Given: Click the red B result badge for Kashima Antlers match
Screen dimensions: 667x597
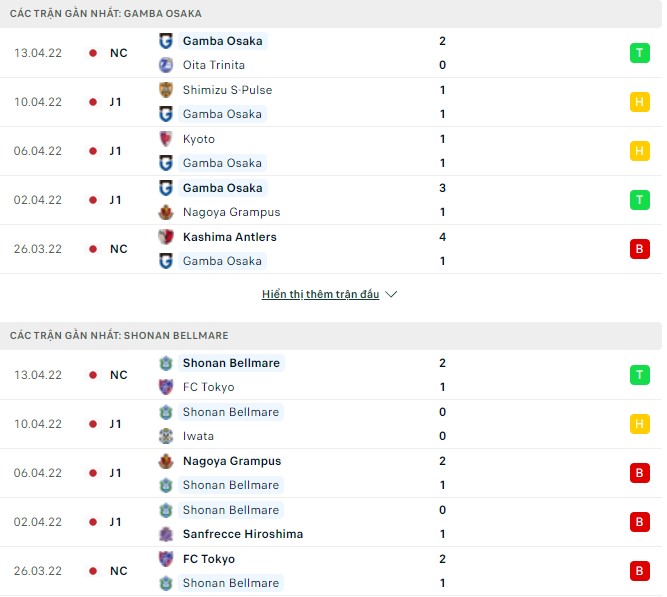Looking at the screenshot, I should (639, 249).
